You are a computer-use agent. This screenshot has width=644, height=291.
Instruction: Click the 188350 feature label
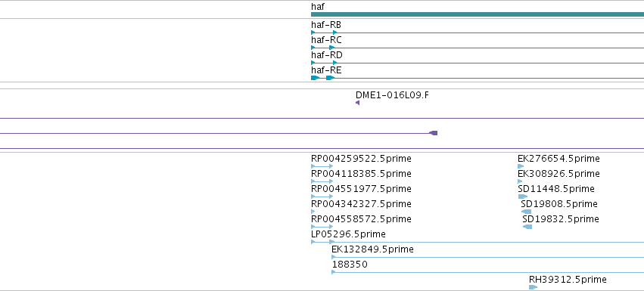350,265
